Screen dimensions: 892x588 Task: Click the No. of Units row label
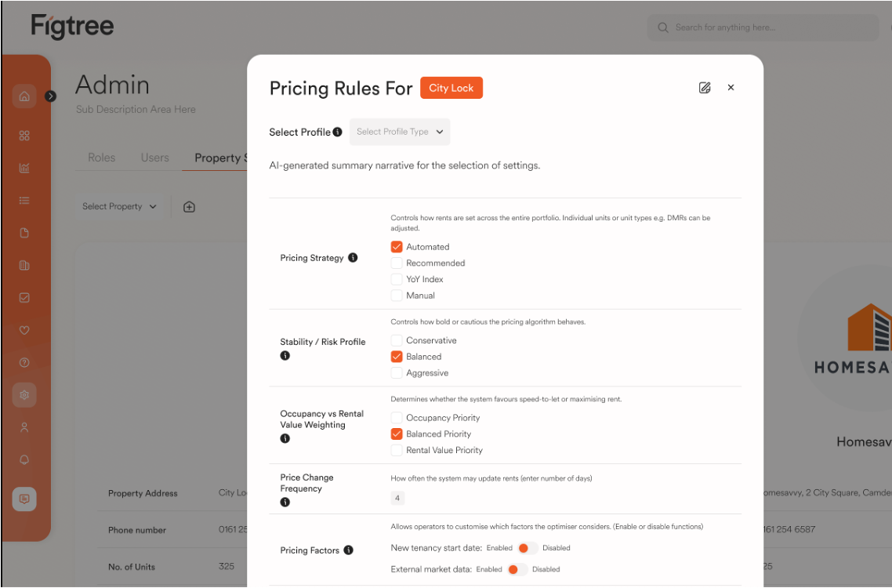tap(132, 567)
